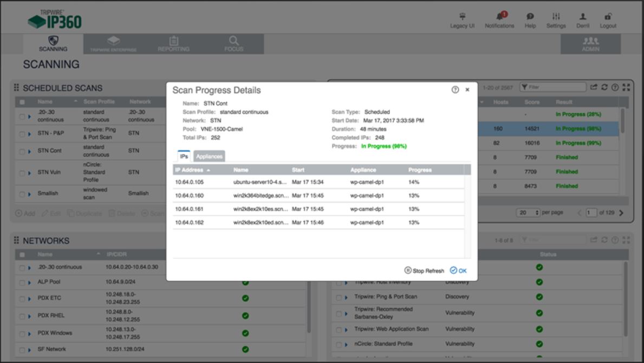644x363 pixels.
Task: Click the Tripwire IP360 logo
Action: click(55, 20)
